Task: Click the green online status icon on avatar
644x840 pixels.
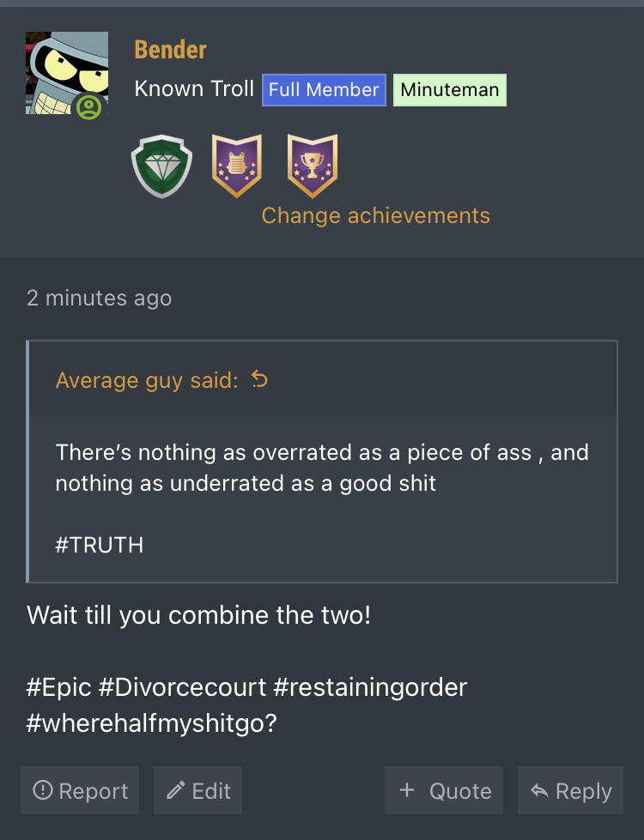Action: click(89, 106)
